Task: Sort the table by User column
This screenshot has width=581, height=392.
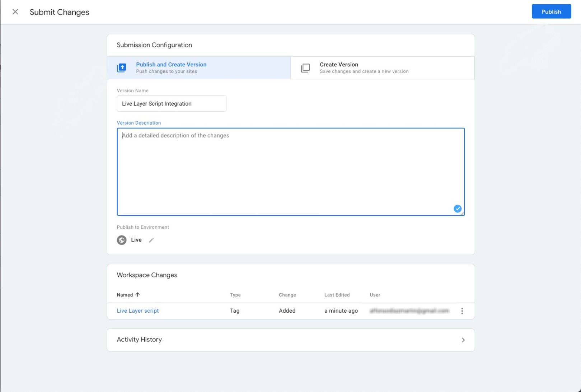Action: pos(375,295)
